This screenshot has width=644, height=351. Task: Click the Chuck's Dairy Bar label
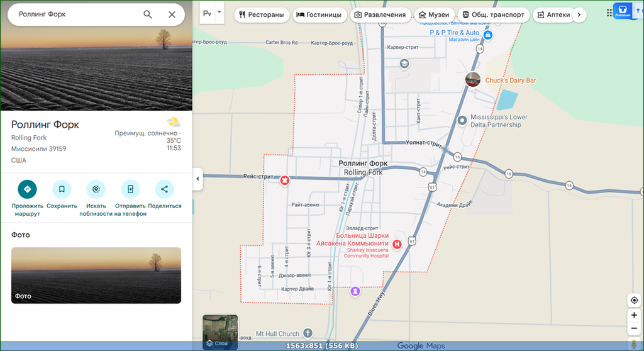[x=511, y=81]
